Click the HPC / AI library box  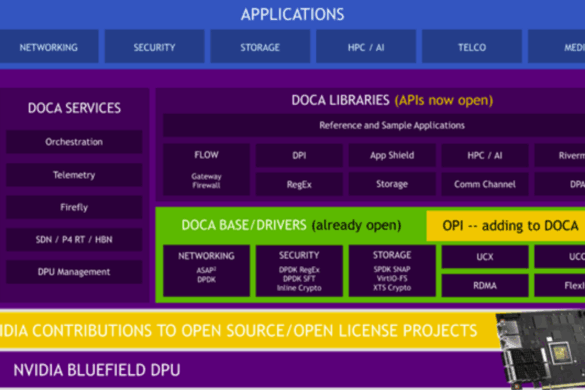point(485,155)
